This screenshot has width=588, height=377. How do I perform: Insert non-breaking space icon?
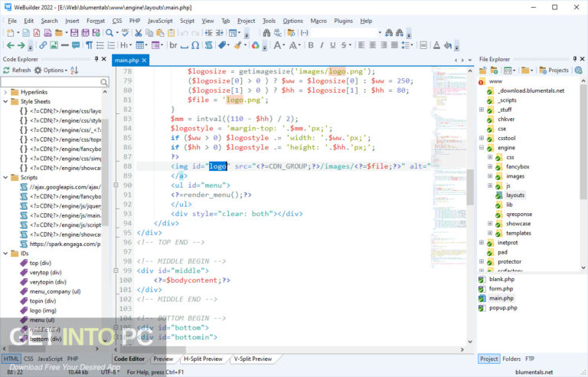(x=184, y=46)
